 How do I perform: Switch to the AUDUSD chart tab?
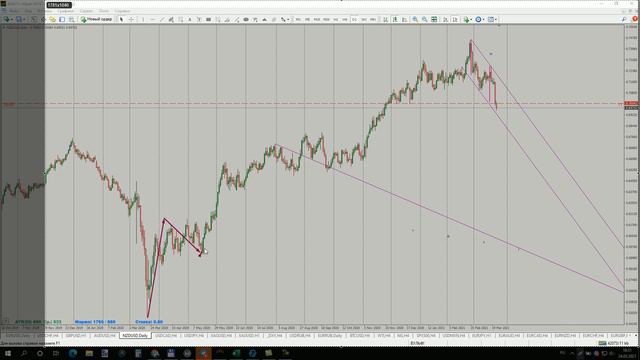[x=104, y=336]
